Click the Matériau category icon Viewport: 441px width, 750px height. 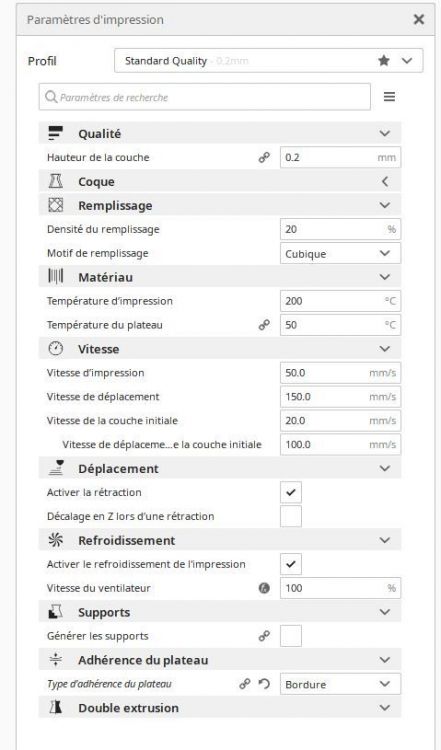(x=56, y=277)
